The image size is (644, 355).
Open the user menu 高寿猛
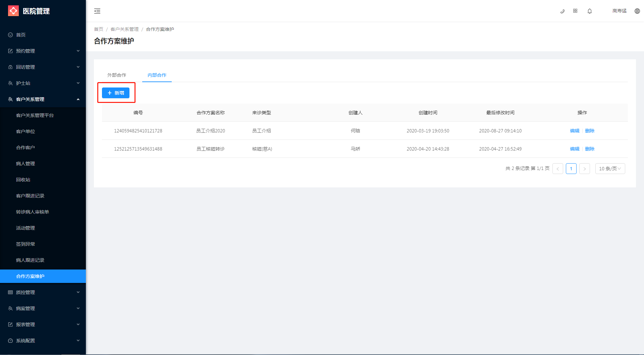point(620,11)
